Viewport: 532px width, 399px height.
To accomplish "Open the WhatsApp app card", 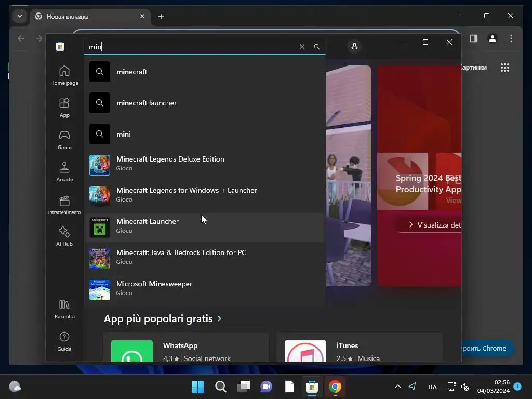I will pyautogui.click(x=186, y=347).
